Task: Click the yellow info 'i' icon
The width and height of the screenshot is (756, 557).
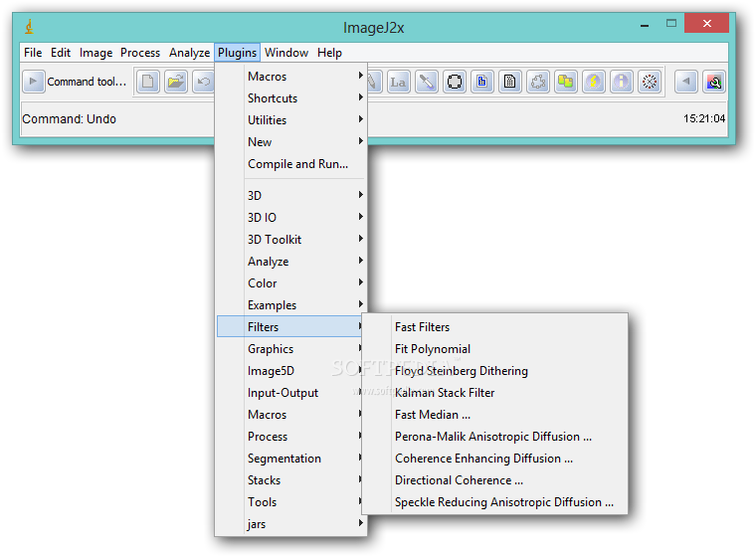Action: [622, 82]
